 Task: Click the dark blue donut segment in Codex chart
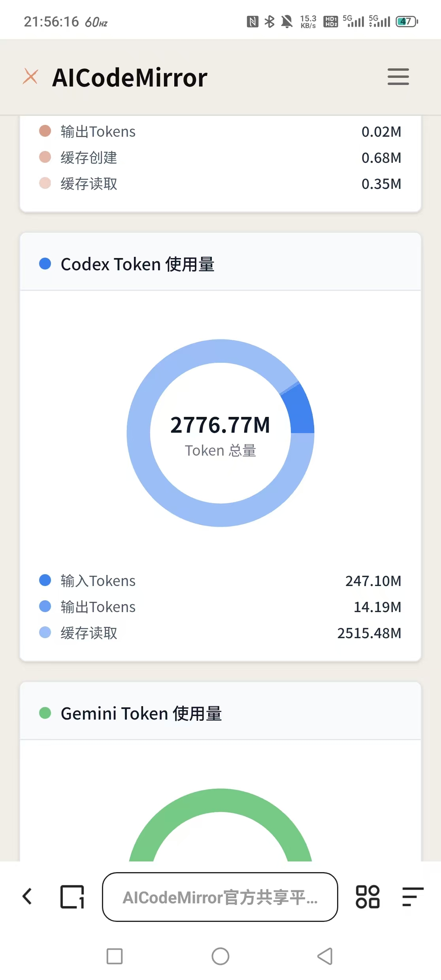300,411
